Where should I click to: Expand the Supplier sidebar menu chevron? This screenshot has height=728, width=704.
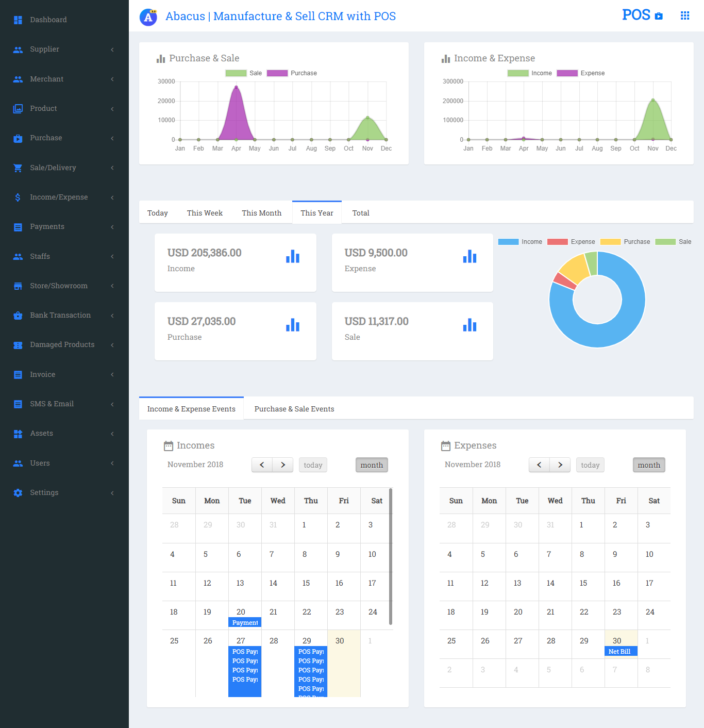click(112, 49)
